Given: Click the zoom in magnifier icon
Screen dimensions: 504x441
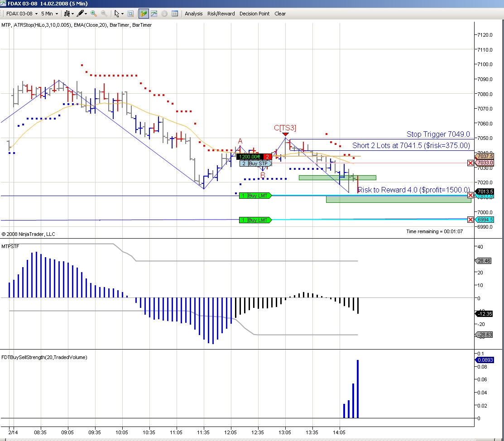Looking at the screenshot, I should [x=94, y=14].
